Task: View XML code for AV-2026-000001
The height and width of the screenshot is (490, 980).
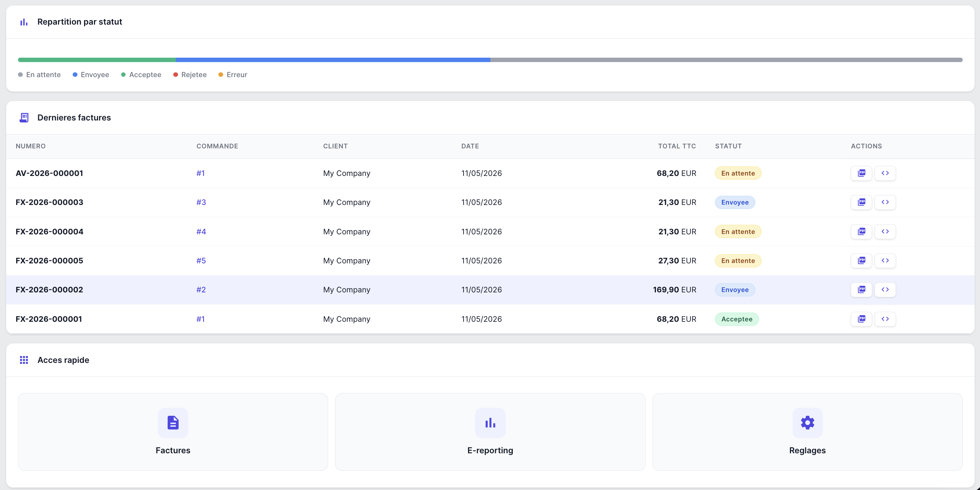Action: pyautogui.click(x=885, y=173)
